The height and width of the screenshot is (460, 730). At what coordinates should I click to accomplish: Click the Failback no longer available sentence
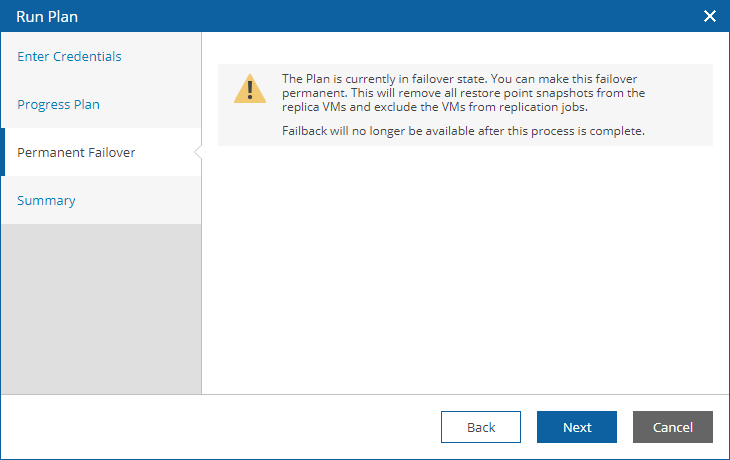[463, 131]
